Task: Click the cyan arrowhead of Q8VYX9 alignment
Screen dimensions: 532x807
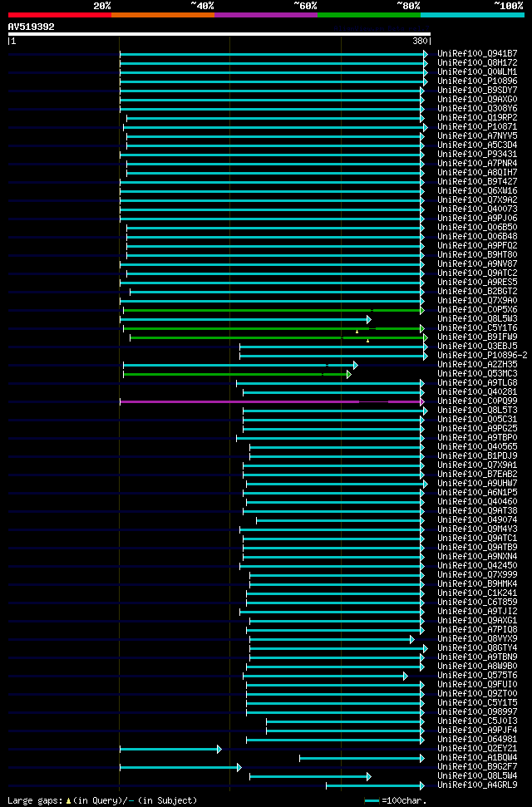Action: [412, 639]
